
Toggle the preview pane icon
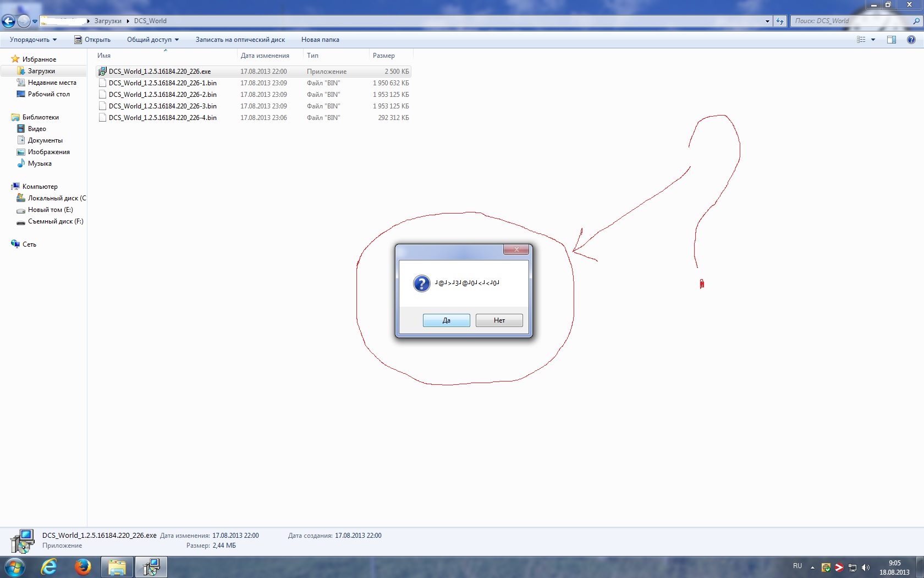click(892, 40)
